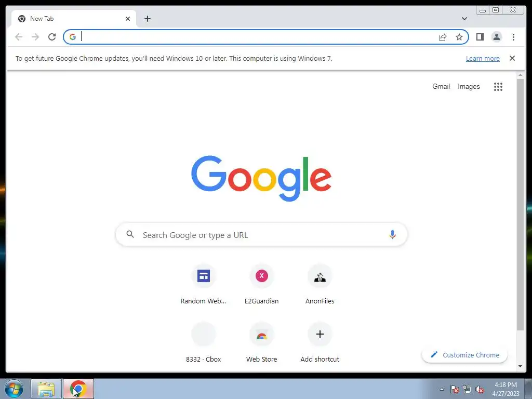Dismiss the Windows 7 update notice
The height and width of the screenshot is (399, 532).
[x=512, y=58]
